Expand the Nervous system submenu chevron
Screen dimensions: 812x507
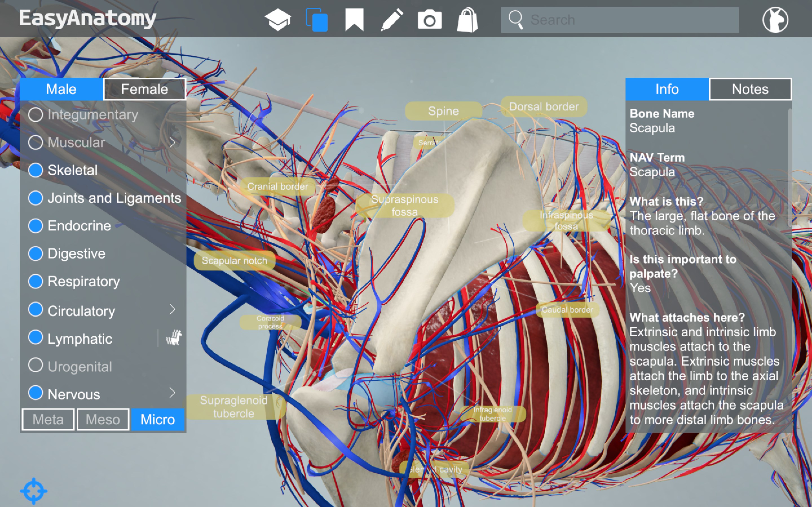(x=173, y=392)
